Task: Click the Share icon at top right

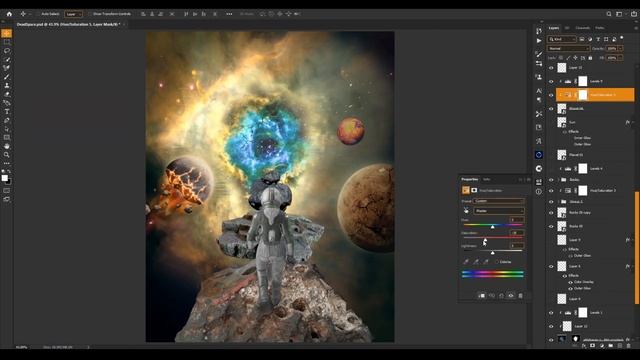Action: tap(634, 14)
